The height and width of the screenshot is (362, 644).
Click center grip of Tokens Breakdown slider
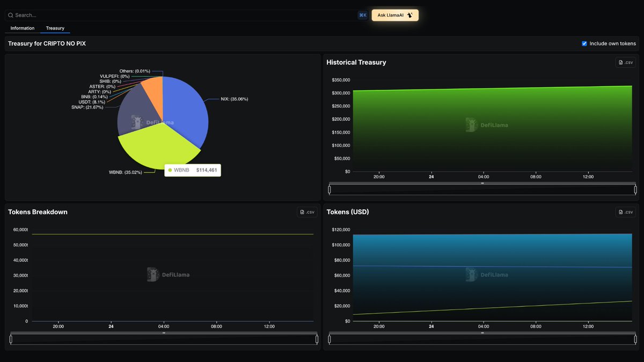164,333
